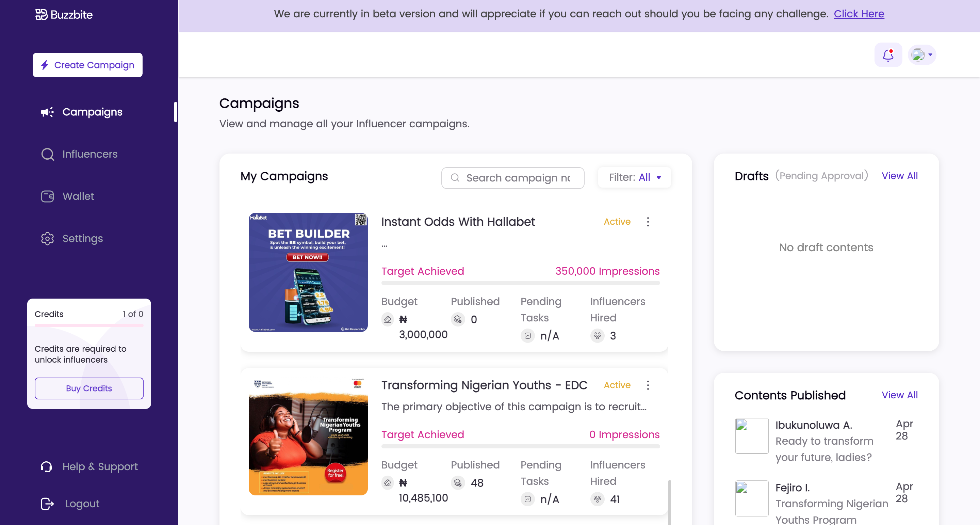980x525 pixels.
Task: Click the Buzzbite logo
Action: 64,14
